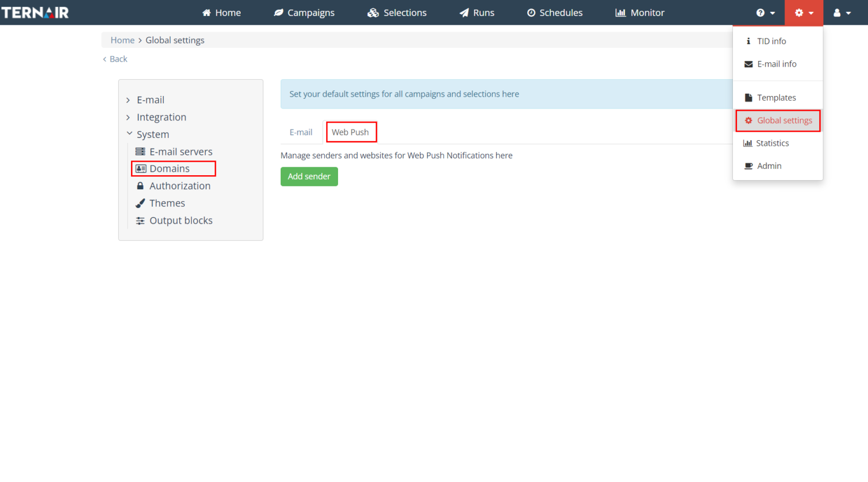The image size is (868, 482).
Task: Open TID info menu entry
Action: click(778, 41)
